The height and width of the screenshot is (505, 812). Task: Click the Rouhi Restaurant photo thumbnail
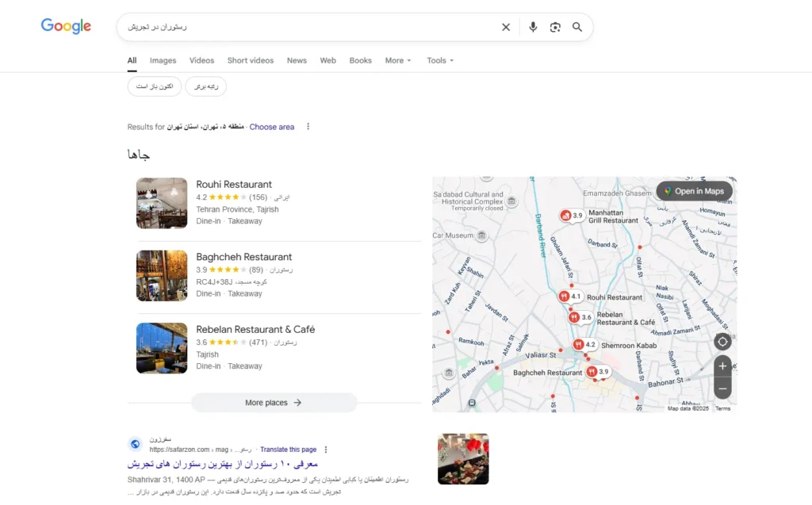click(161, 203)
